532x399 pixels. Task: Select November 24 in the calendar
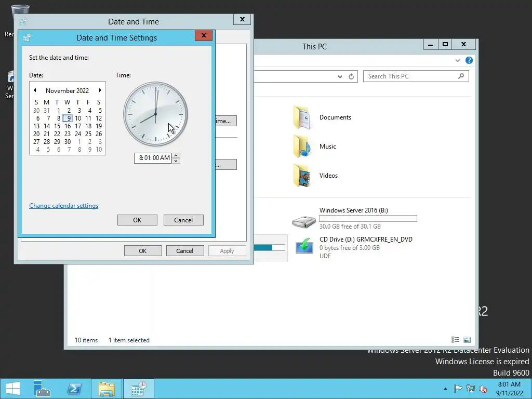tap(78, 134)
